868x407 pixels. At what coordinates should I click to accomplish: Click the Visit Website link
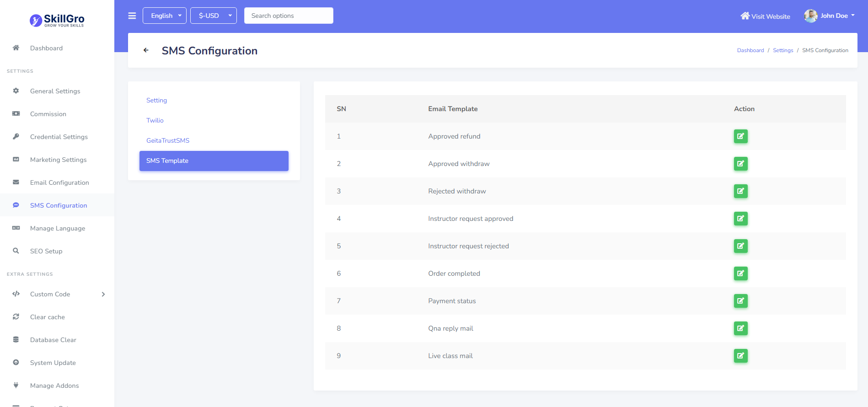[766, 16]
